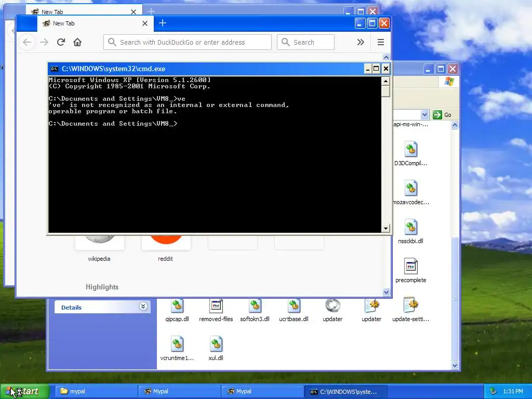This screenshot has width=532, height=399.
Task: Expand the Mypal toolbar overflow chevrons
Action: [361, 42]
